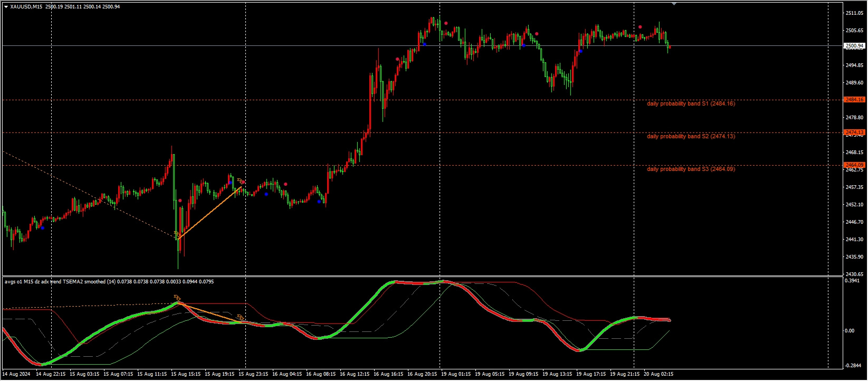This screenshot has width=868, height=381.
Task: Click the 'daily probability band S1 (2484.16)' label
Action: 691,104
